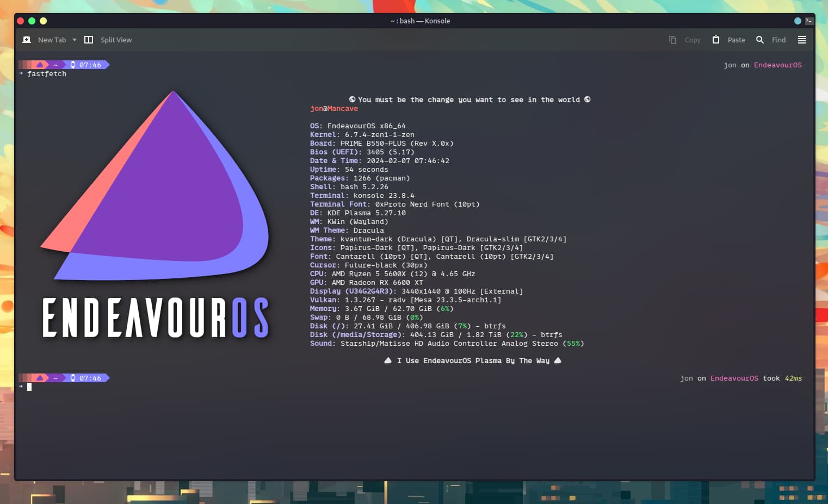
Task: Click the Paste button label
Action: click(736, 40)
